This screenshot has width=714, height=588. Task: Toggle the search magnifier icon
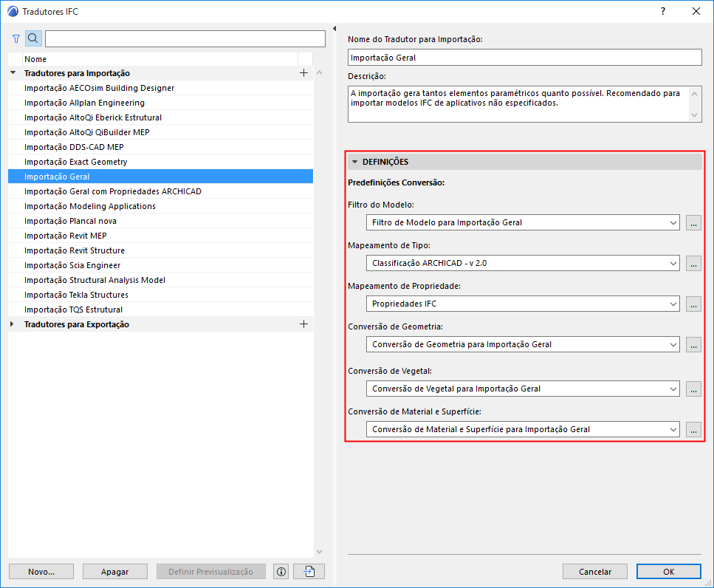[x=33, y=38]
